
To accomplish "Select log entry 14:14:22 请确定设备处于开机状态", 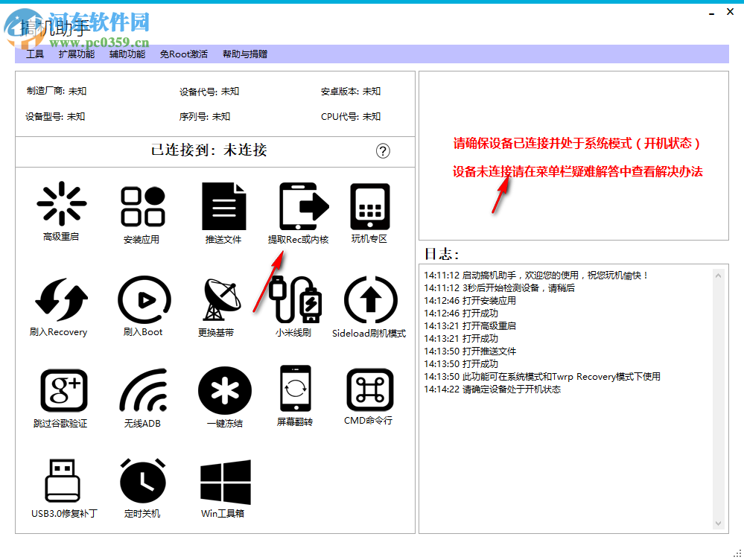I will (x=492, y=389).
